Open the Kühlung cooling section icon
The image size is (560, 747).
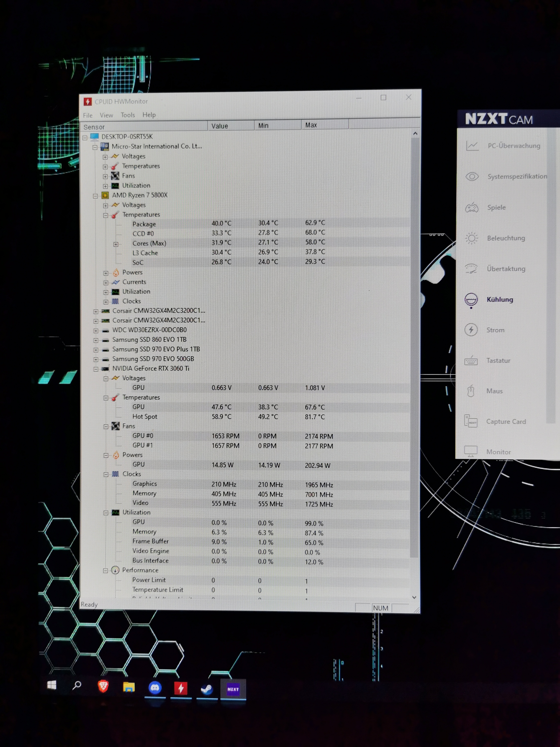click(x=471, y=299)
